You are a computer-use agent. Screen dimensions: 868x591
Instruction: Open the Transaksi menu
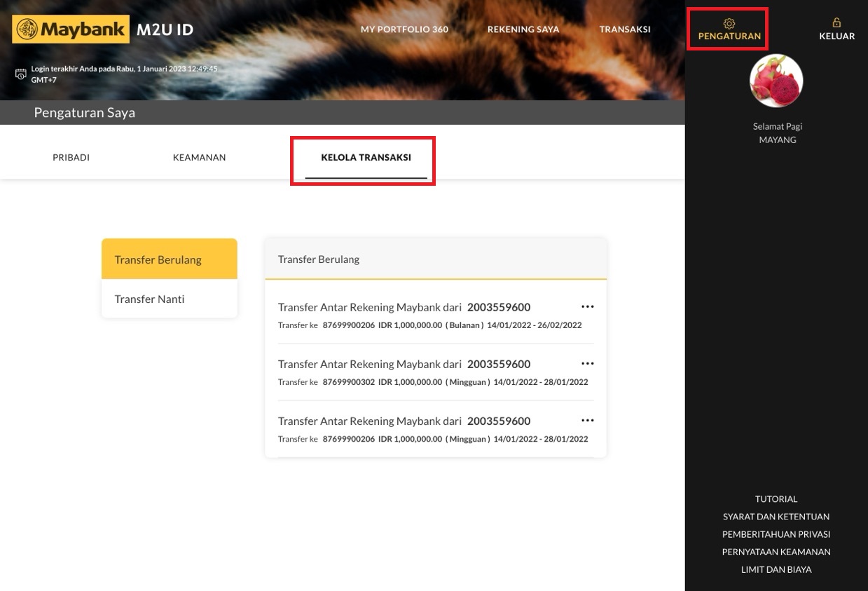click(x=625, y=29)
